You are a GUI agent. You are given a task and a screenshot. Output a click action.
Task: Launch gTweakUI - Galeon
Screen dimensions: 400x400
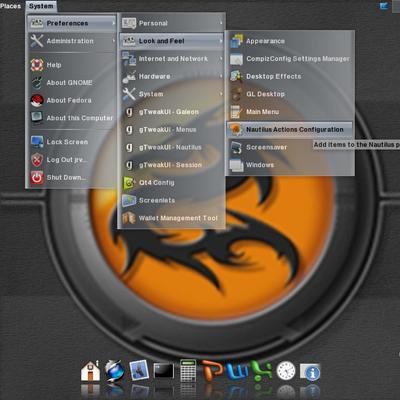(172, 112)
